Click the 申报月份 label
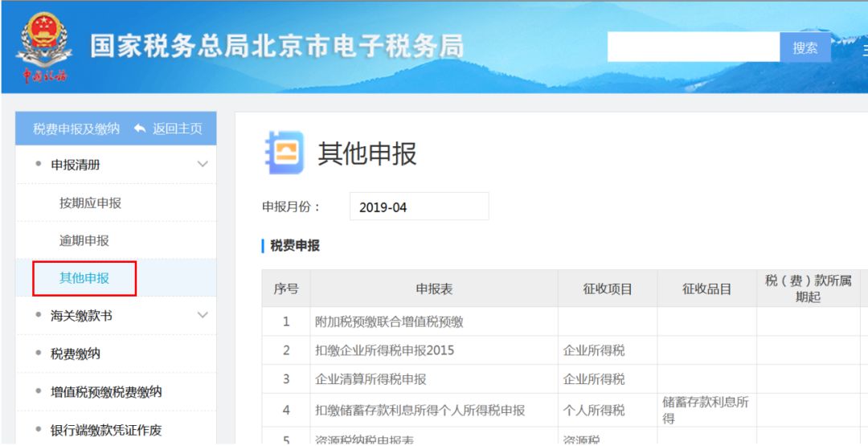The height and width of the screenshot is (446, 868). pos(292,207)
